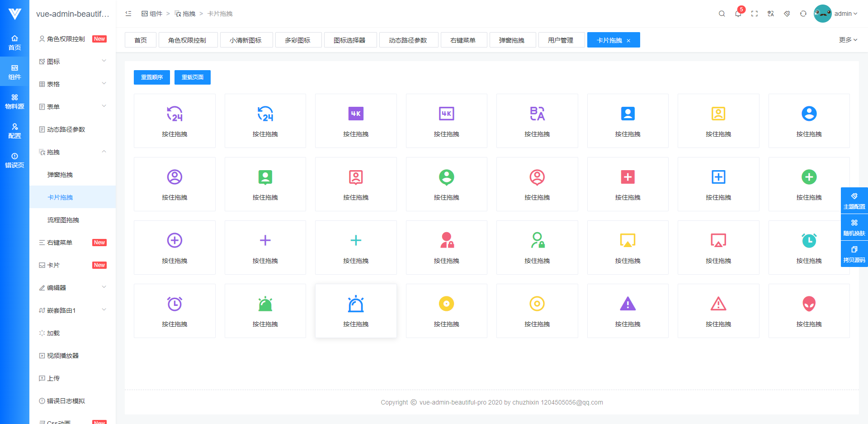Toggle fullscreen mode icon
868x424 pixels.
pyautogui.click(x=755, y=14)
